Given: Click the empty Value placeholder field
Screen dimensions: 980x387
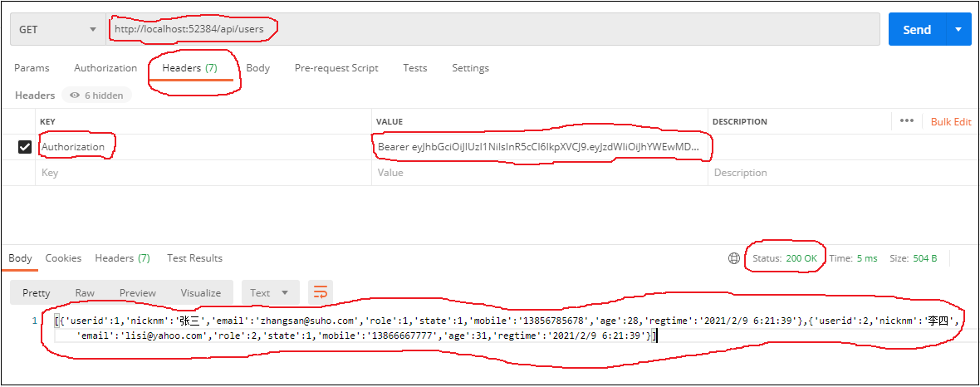Looking at the screenshot, I should pos(540,173).
